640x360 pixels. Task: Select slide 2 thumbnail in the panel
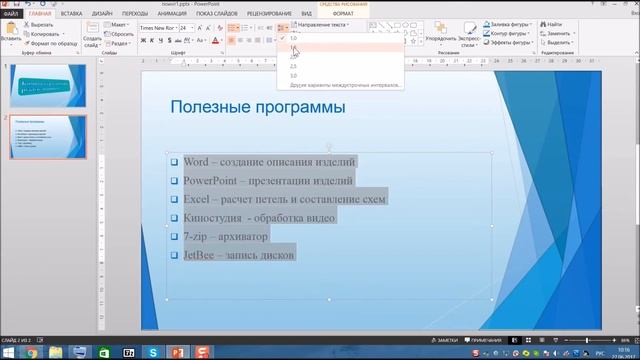click(48, 137)
